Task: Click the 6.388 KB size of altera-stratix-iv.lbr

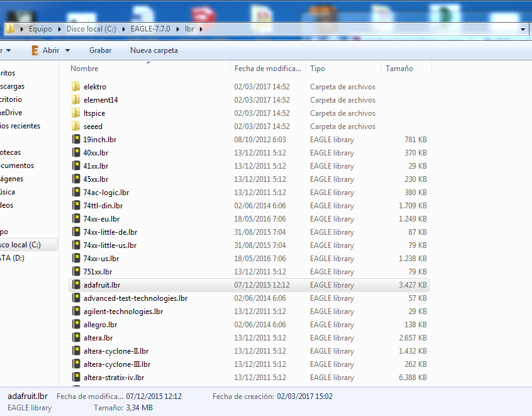Action: point(413,378)
